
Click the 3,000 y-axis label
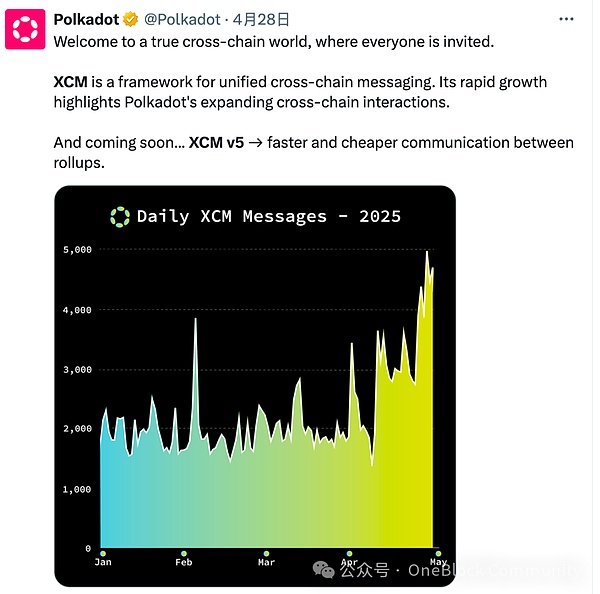(77, 369)
